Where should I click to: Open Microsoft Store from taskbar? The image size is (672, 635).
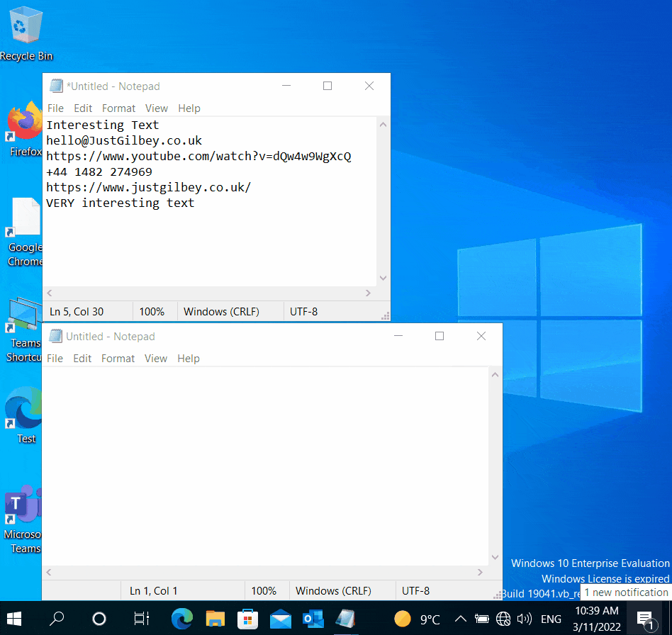click(x=247, y=619)
